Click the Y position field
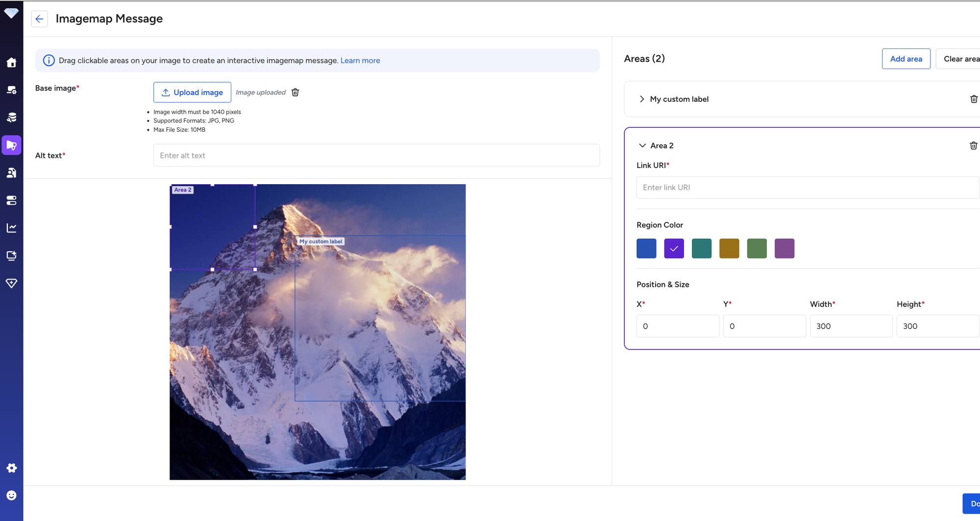980x521 pixels. 764,326
